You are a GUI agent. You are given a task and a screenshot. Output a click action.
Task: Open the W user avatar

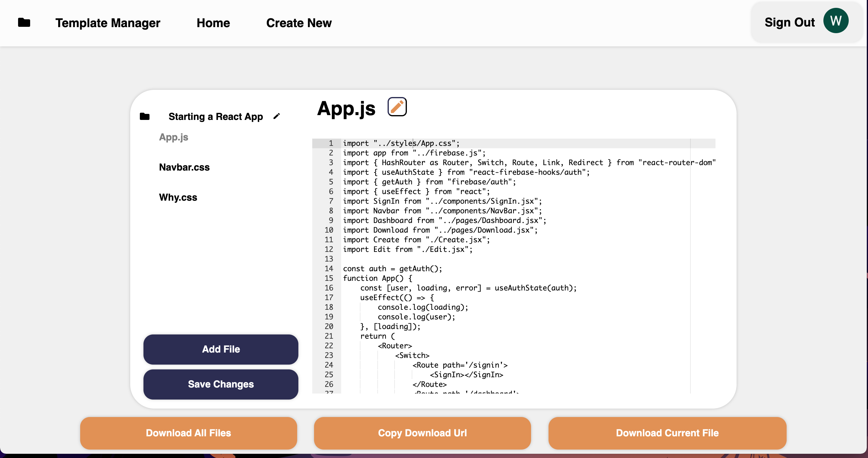(836, 21)
